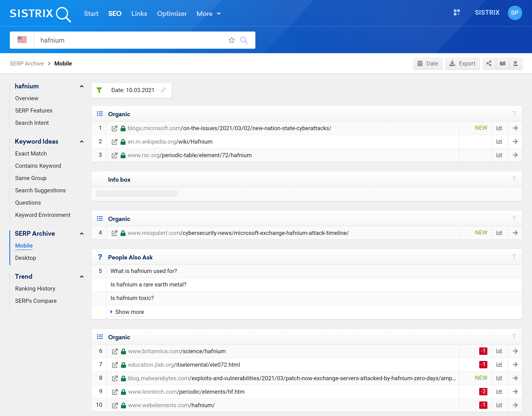This screenshot has height=416, width=532.
Task: Select SERP Features in sidebar
Action: point(34,110)
